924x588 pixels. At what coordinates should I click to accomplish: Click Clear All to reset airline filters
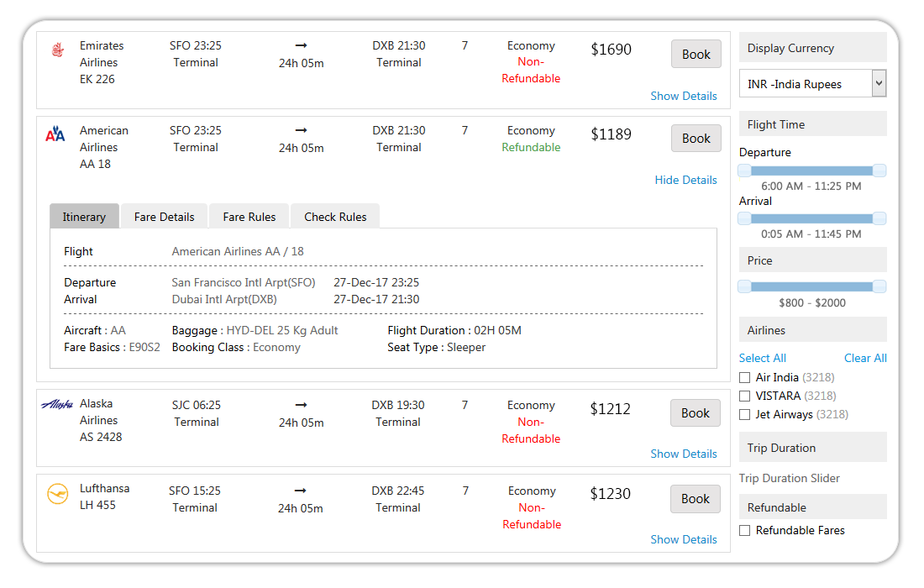click(x=865, y=358)
